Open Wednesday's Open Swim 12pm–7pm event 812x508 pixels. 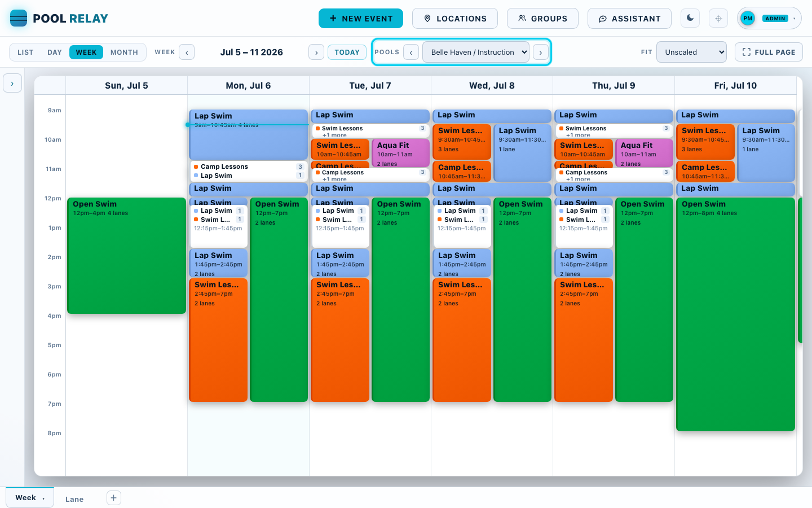pyautogui.click(x=522, y=300)
